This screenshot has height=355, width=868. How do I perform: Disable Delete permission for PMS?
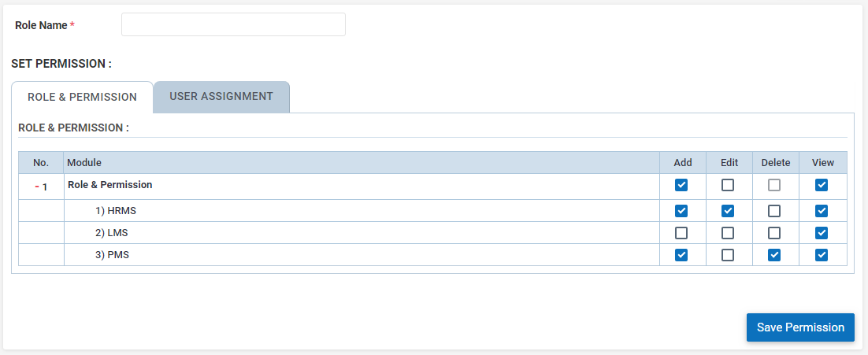[774, 255]
